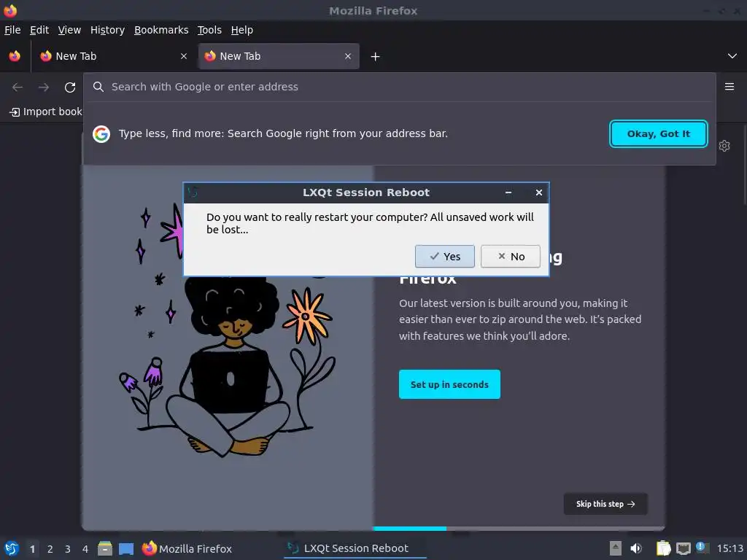Open new tab personalize gear icon

pos(724,146)
